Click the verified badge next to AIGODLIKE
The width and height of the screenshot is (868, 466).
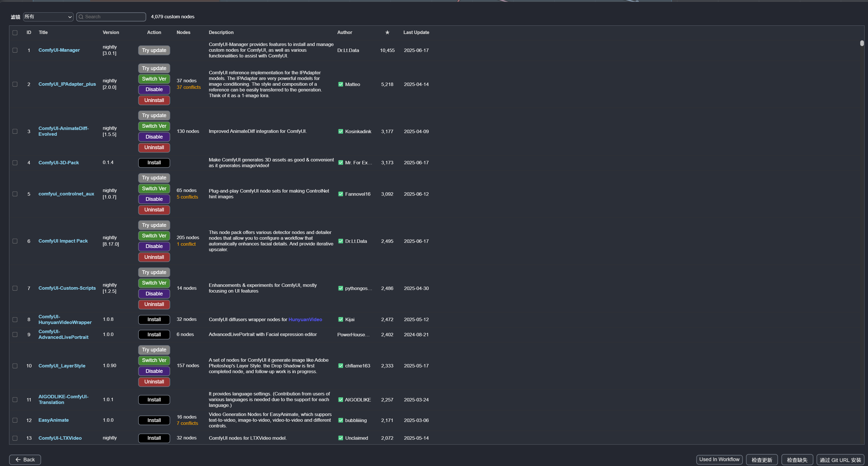340,400
